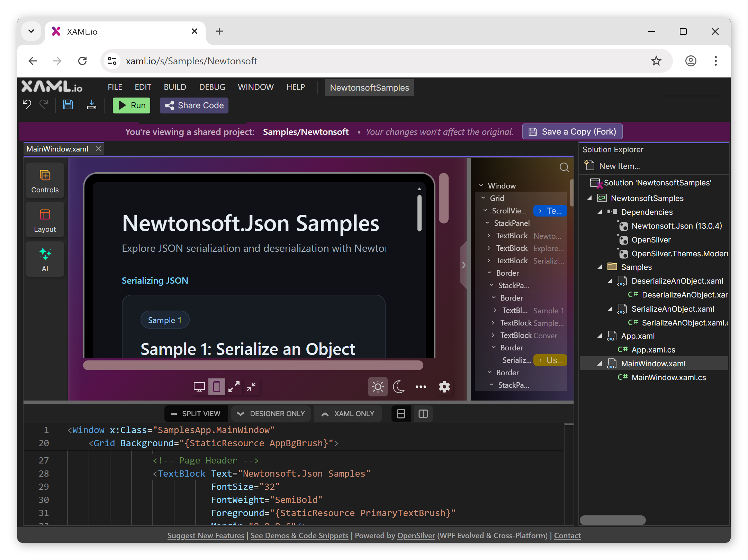The width and height of the screenshot is (748, 560).
Task: Switch to side-by-side split layout
Action: click(x=423, y=413)
